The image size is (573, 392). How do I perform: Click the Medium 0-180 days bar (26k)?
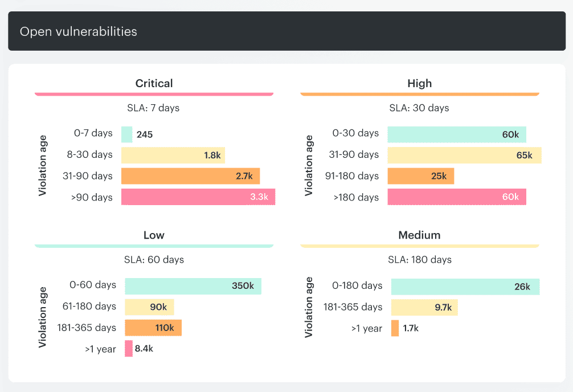[x=465, y=287]
